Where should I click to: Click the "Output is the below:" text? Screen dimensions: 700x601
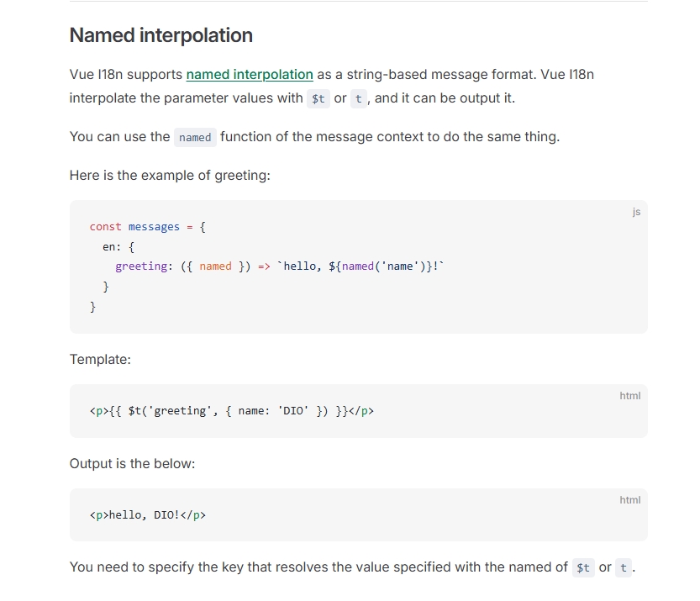[133, 464]
